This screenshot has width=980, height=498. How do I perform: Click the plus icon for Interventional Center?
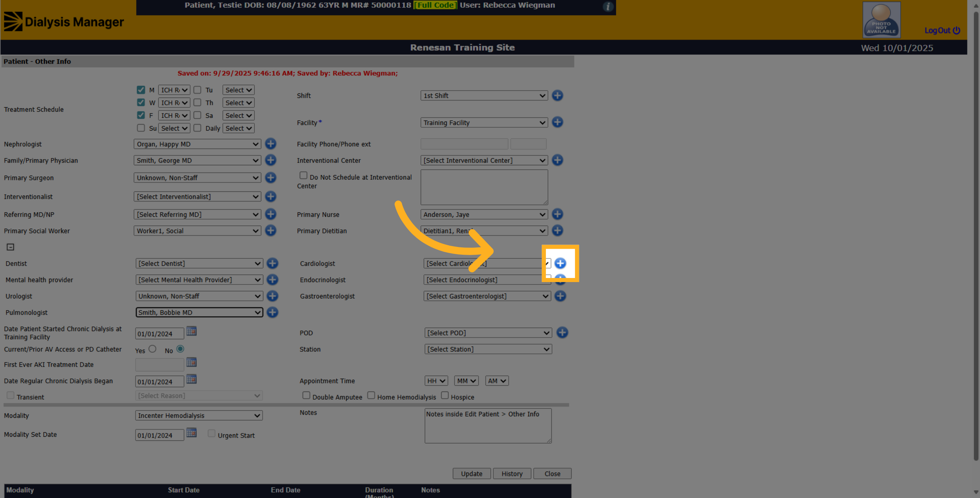click(557, 160)
